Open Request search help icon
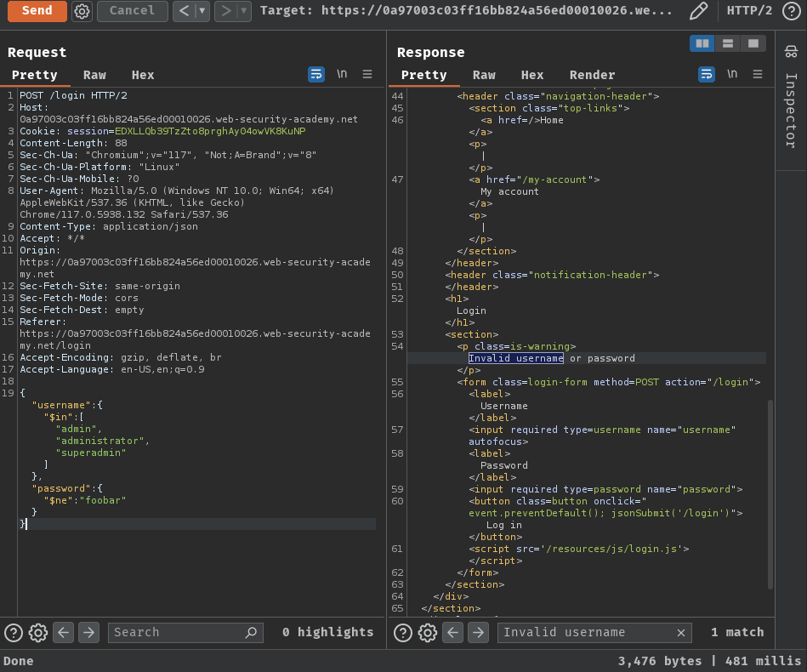The width and height of the screenshot is (807, 672). 14,632
